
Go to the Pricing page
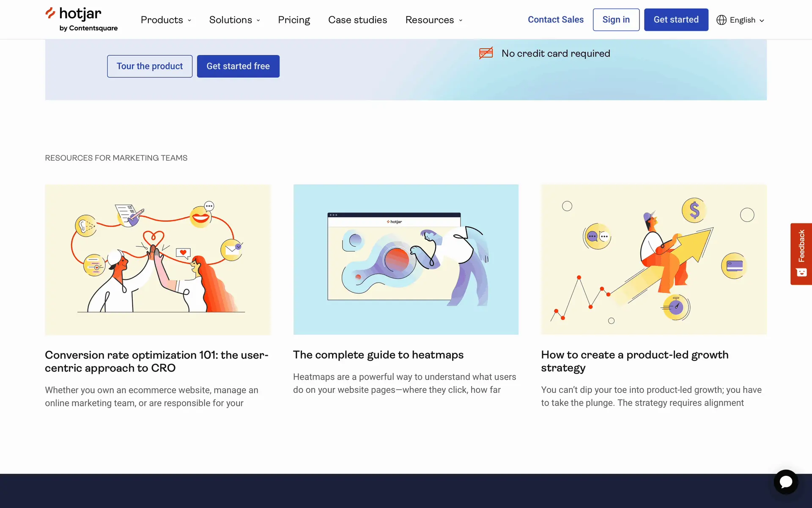click(x=294, y=20)
